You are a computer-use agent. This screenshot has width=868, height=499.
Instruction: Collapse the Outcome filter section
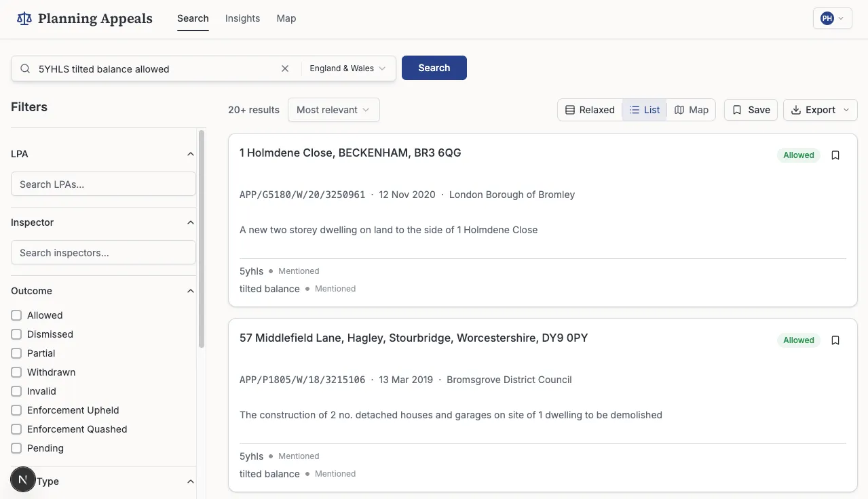click(191, 290)
